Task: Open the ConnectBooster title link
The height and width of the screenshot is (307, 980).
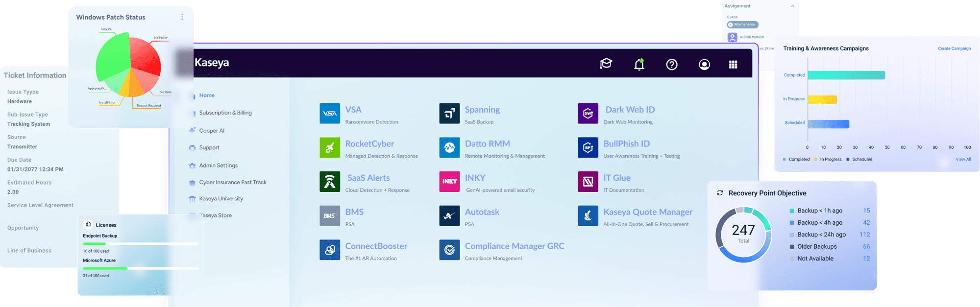Action: pos(376,246)
